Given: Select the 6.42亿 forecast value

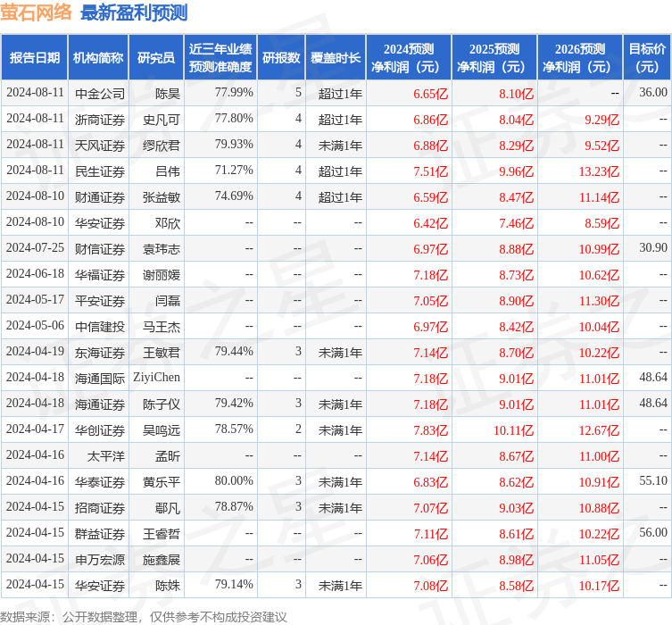Looking at the screenshot, I should click(431, 223).
